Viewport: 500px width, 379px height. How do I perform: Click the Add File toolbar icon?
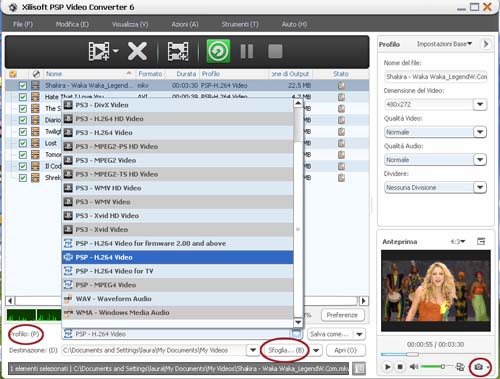[x=99, y=51]
